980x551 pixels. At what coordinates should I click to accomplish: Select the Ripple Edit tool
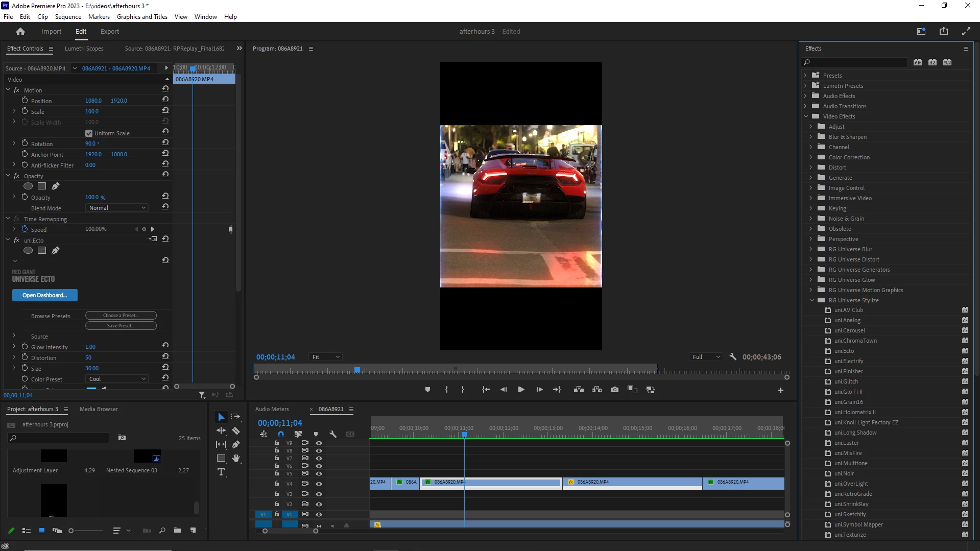[221, 431]
